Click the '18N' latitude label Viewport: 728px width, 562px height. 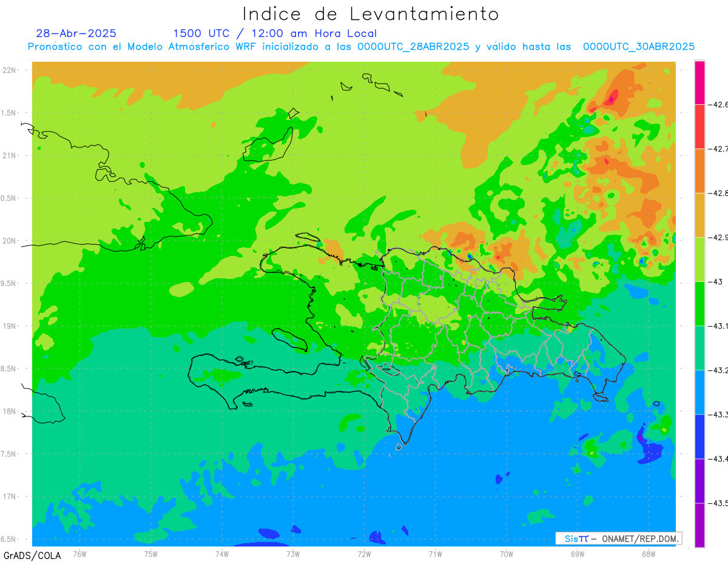pos(9,411)
